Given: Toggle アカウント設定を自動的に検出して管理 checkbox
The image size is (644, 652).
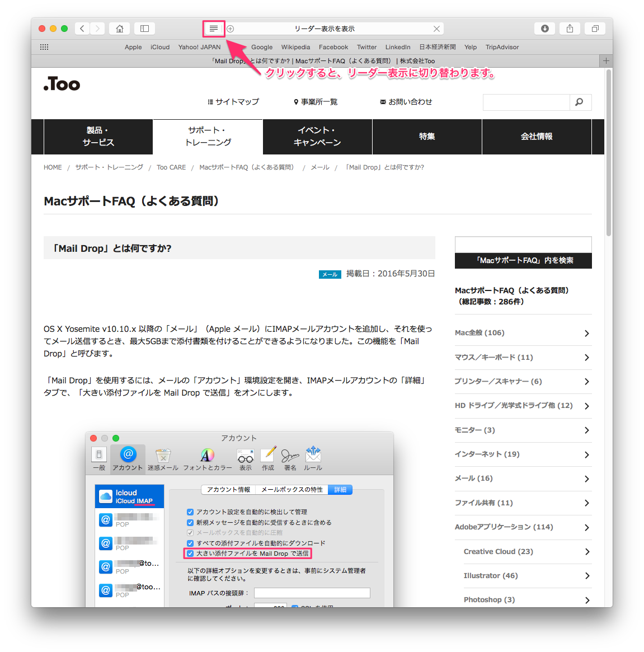Looking at the screenshot, I should point(190,512).
